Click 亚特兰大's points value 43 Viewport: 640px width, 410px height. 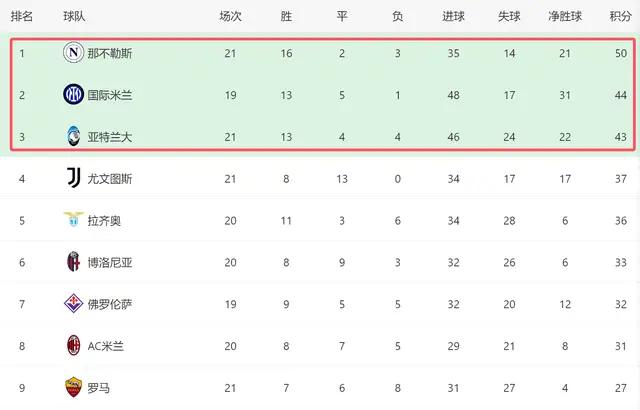621,135
